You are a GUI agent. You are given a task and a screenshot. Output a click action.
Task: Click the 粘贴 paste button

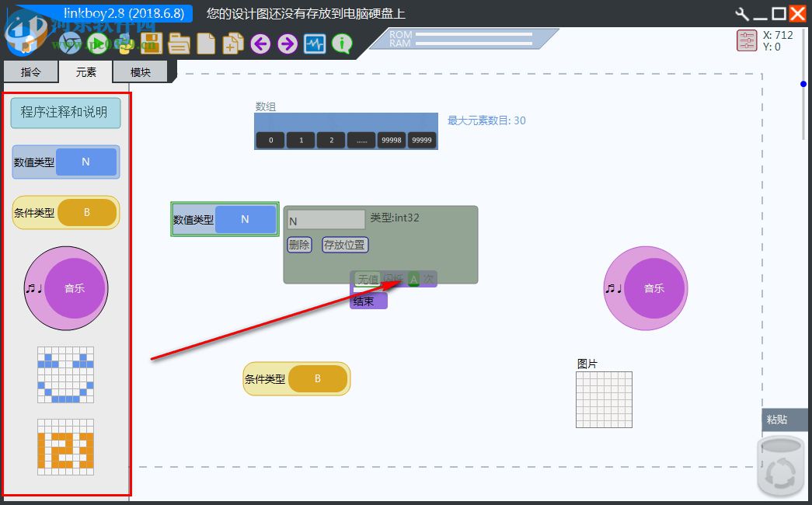coord(777,420)
